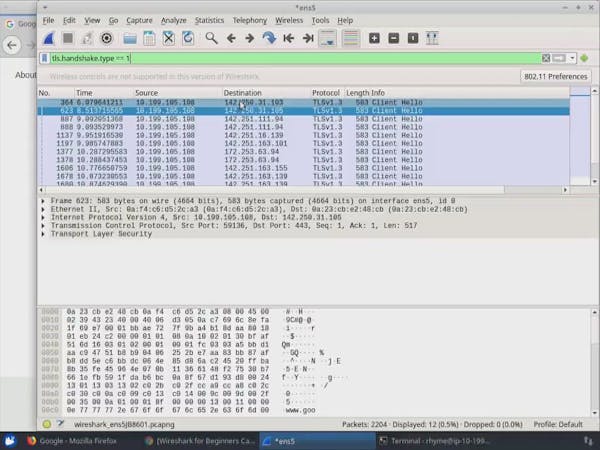This screenshot has width=600, height=450.
Task: Reload this capture file icon
Action: (188, 38)
